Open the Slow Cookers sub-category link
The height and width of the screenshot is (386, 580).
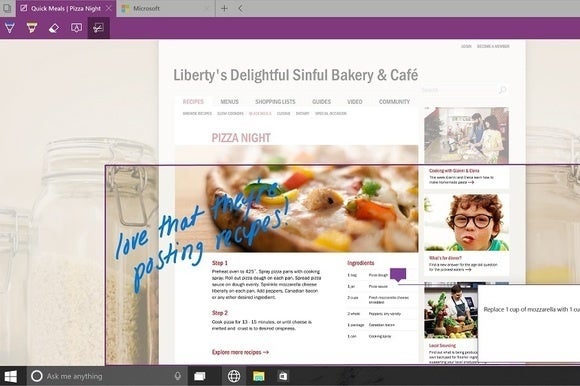click(230, 114)
